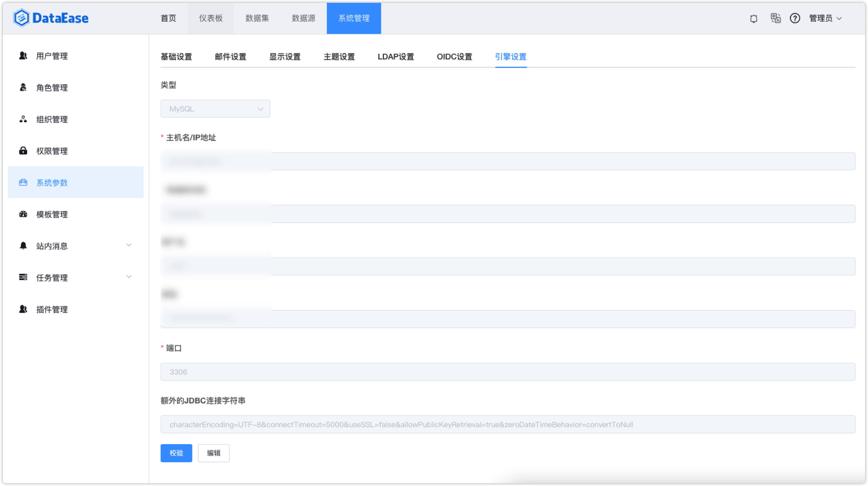Screen dimensions: 868x486
Task: Click the 权限管理 lock icon
Action: [23, 151]
